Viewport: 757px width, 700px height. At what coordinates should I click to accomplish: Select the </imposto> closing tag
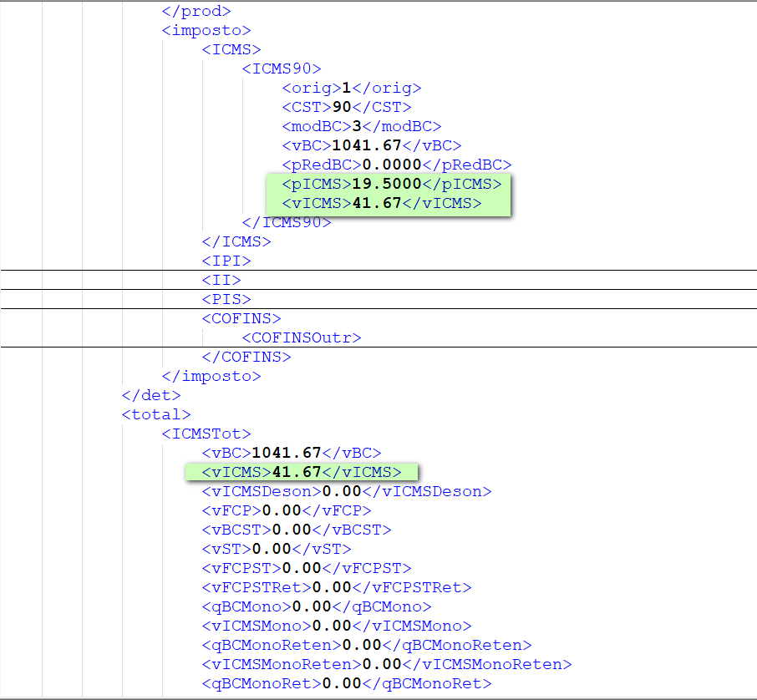coord(211,376)
